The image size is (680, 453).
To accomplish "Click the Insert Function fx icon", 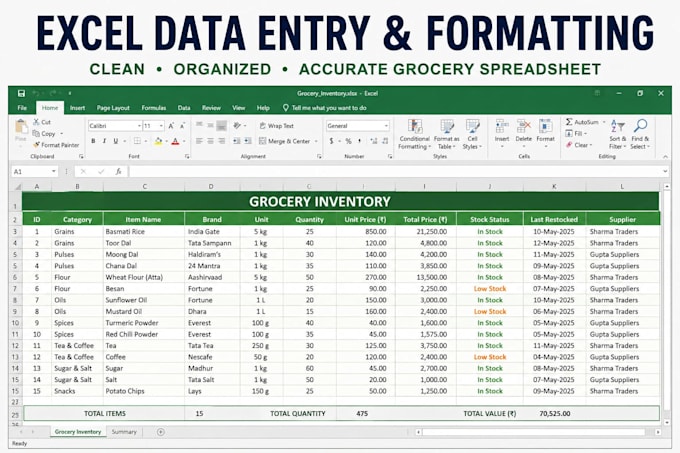I will click(x=118, y=172).
